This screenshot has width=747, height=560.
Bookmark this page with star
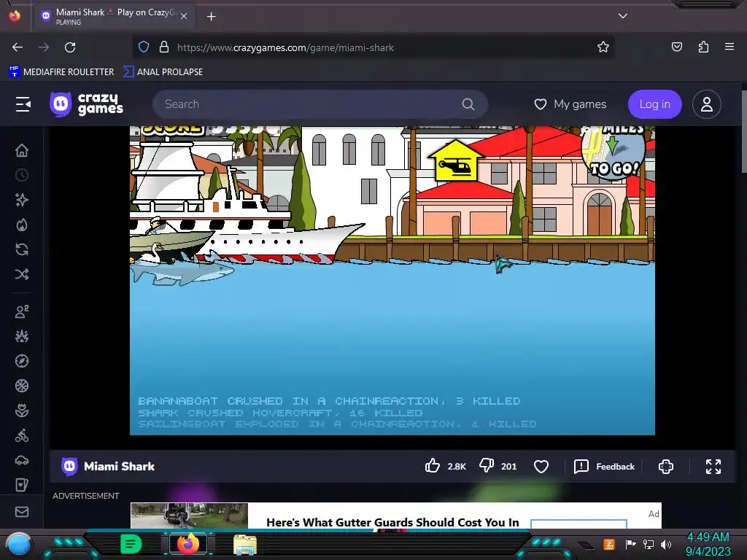[x=603, y=47]
